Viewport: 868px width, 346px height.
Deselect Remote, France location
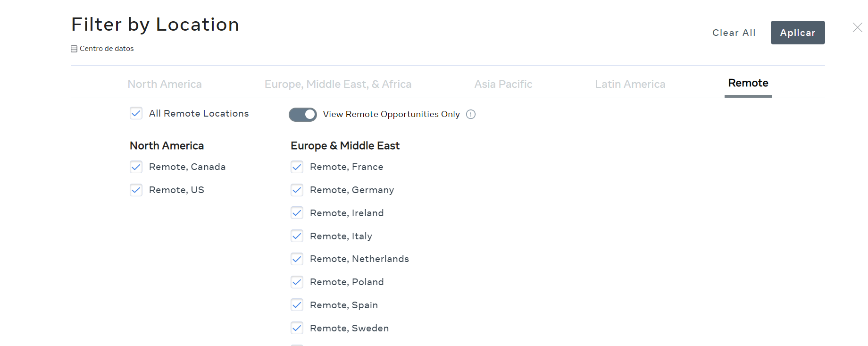coord(297,167)
